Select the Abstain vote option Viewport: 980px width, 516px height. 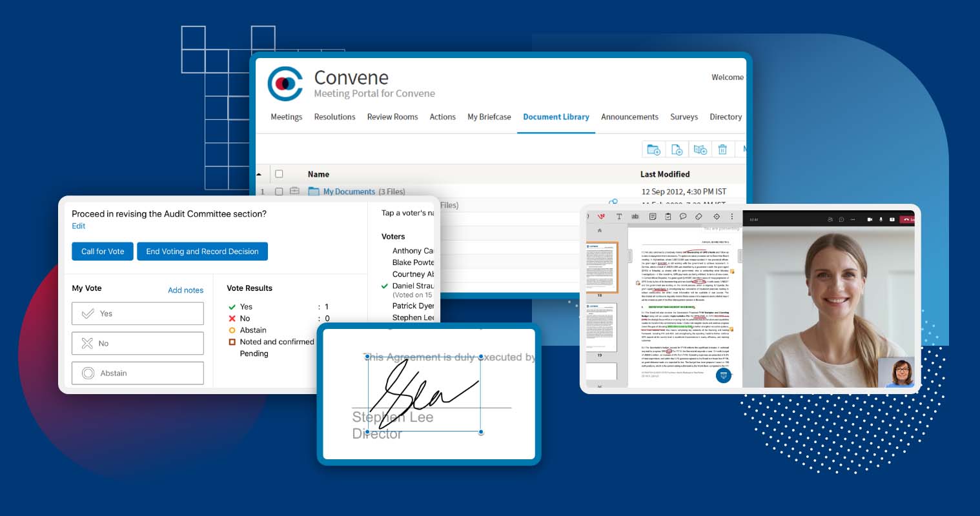138,373
